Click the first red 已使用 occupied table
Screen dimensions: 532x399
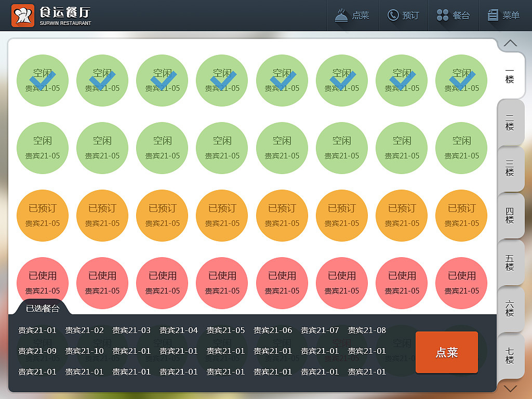pyautogui.click(x=43, y=283)
